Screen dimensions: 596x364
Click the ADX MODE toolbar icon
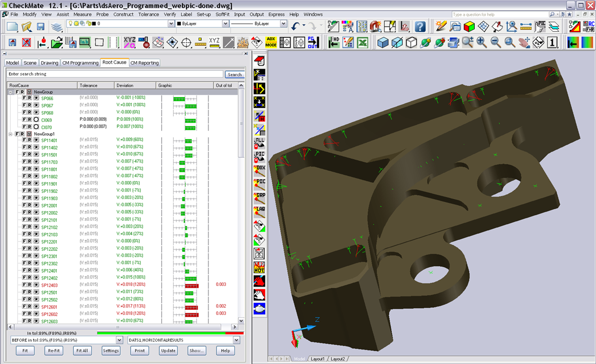coord(271,43)
